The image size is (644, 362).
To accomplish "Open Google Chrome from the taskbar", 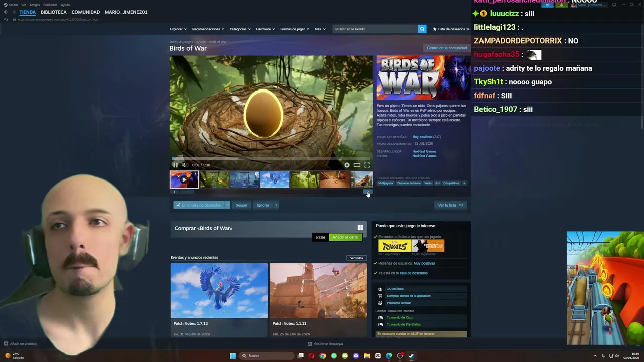I will pos(323,356).
